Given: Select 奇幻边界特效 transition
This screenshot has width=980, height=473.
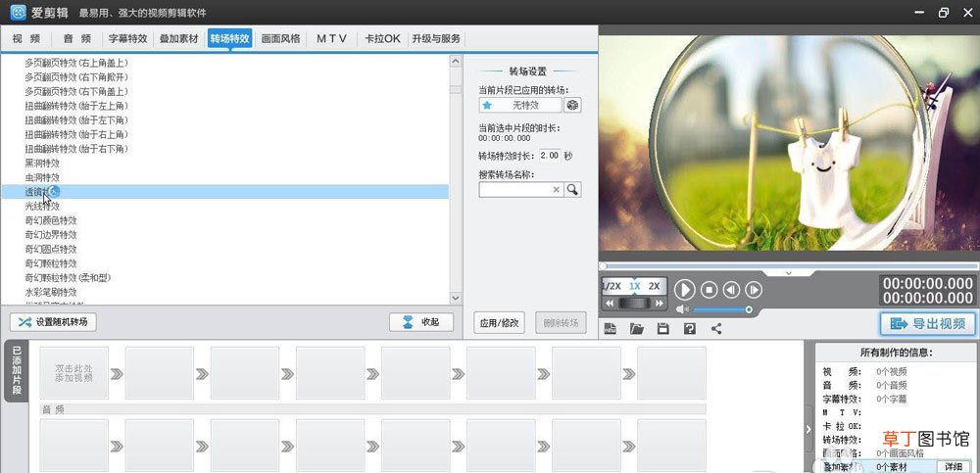Looking at the screenshot, I should 51,234.
